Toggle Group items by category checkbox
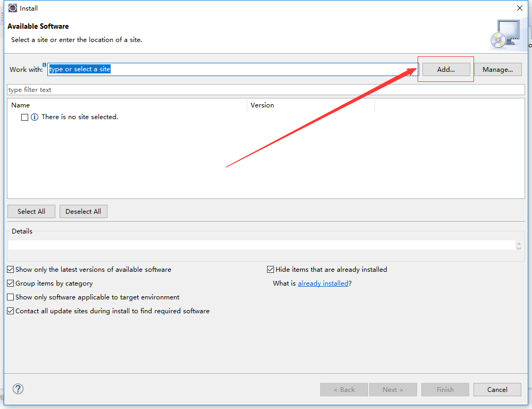The width and height of the screenshot is (532, 409). (11, 283)
